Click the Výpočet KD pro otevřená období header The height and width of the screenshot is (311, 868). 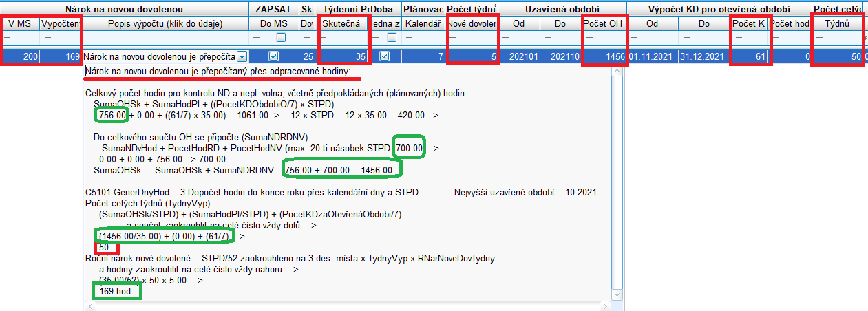tap(719, 9)
